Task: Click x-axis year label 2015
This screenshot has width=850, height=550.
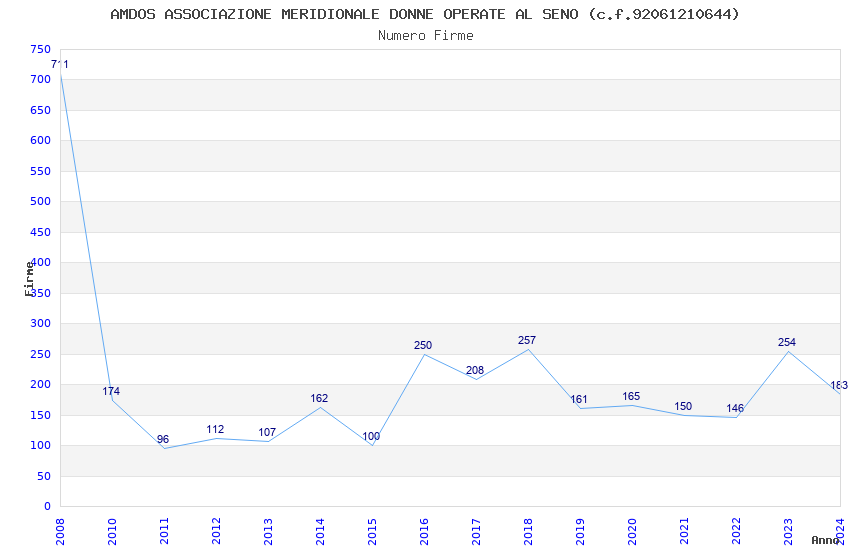Action: tap(372, 532)
